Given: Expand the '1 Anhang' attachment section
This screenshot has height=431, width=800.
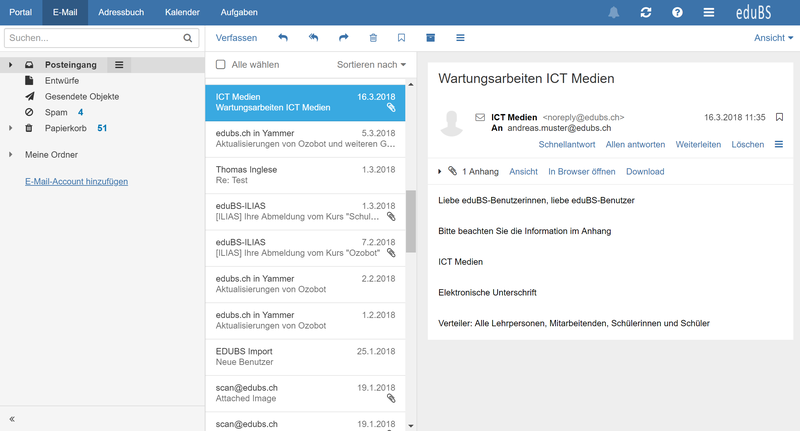Looking at the screenshot, I should 440,172.
